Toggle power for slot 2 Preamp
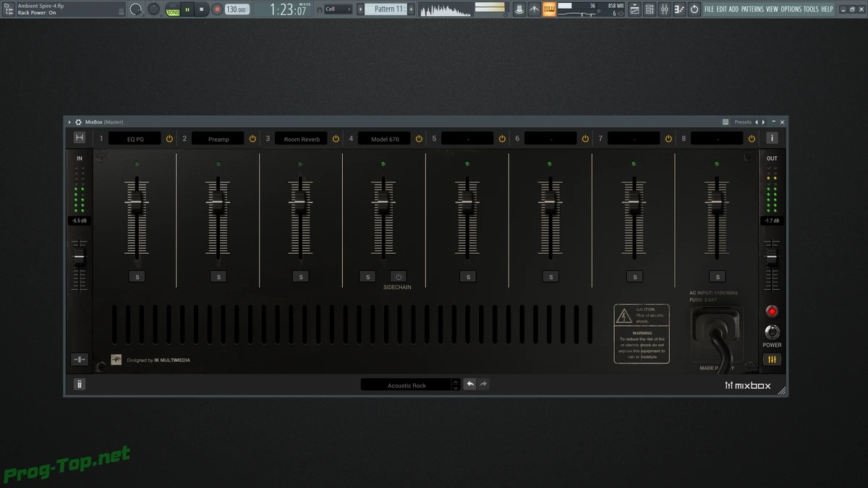The height and width of the screenshot is (488, 868). (x=252, y=138)
